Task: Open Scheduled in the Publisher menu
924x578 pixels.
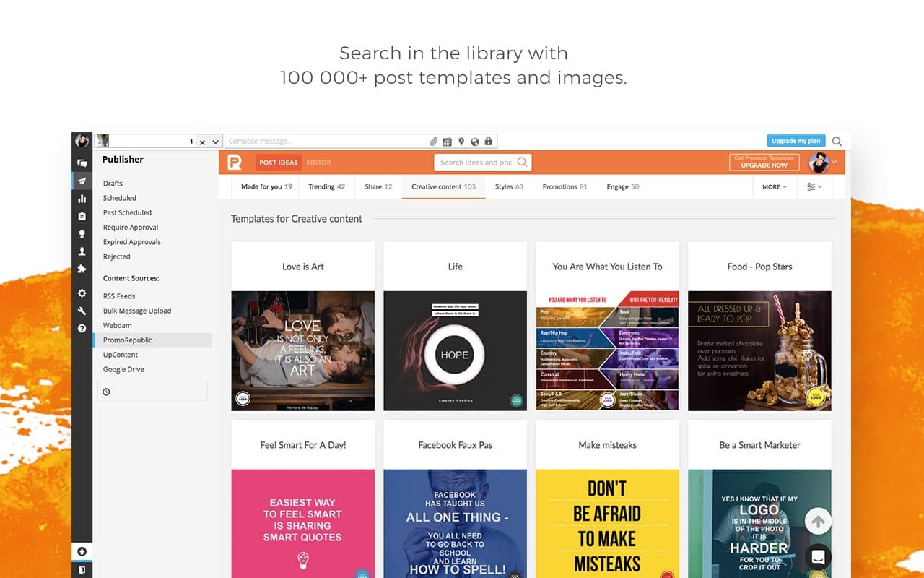Action: [x=120, y=198]
